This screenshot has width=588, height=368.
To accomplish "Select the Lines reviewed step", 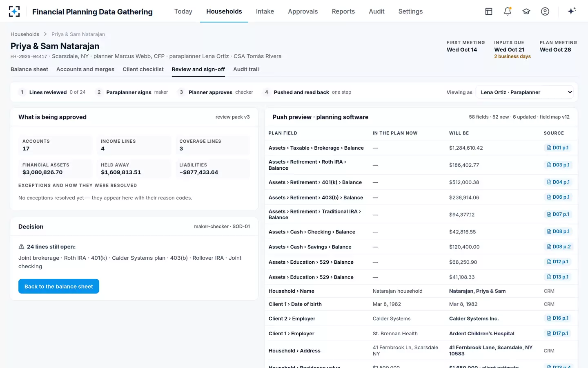I will click(52, 92).
